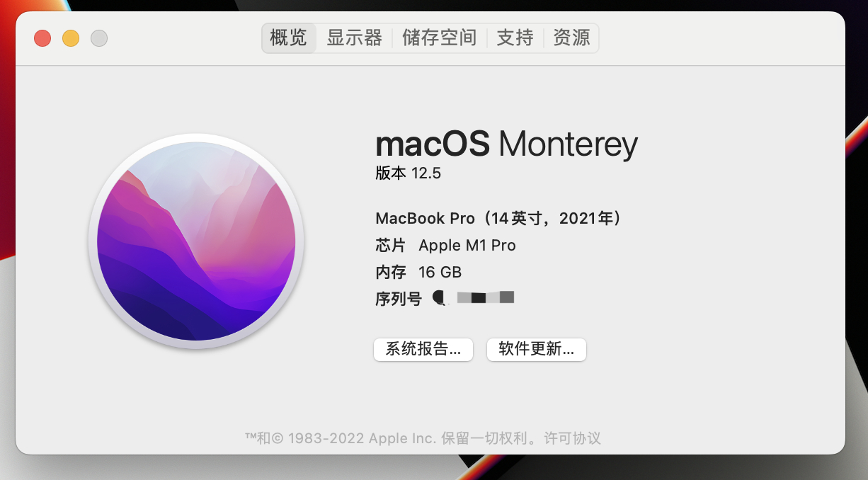Click the 软件更新... button
This screenshot has width=868, height=480.
[x=537, y=349]
